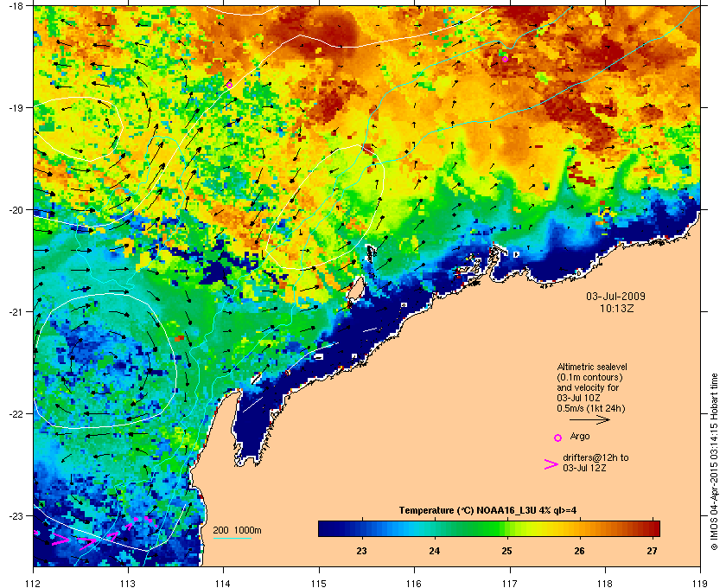Click the '200 1000m' isobath label
The image size is (726, 588).
click(x=237, y=530)
